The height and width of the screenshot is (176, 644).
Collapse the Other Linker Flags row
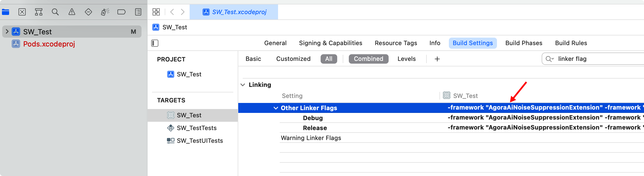[276, 108]
